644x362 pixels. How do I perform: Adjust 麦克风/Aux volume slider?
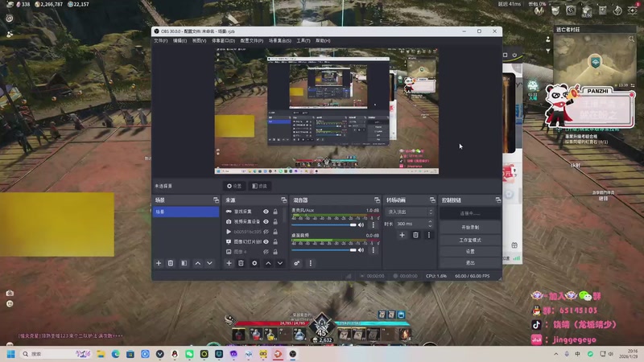[324, 225]
